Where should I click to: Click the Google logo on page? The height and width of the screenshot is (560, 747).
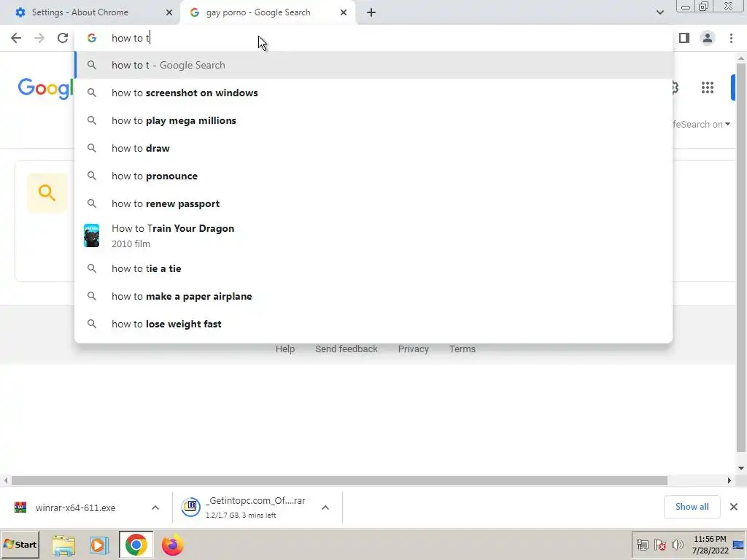point(46,88)
